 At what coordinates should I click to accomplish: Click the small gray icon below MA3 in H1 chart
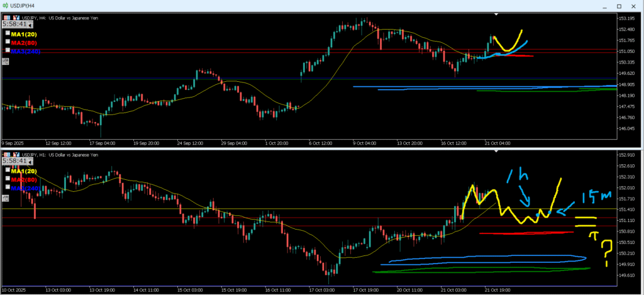point(5,198)
